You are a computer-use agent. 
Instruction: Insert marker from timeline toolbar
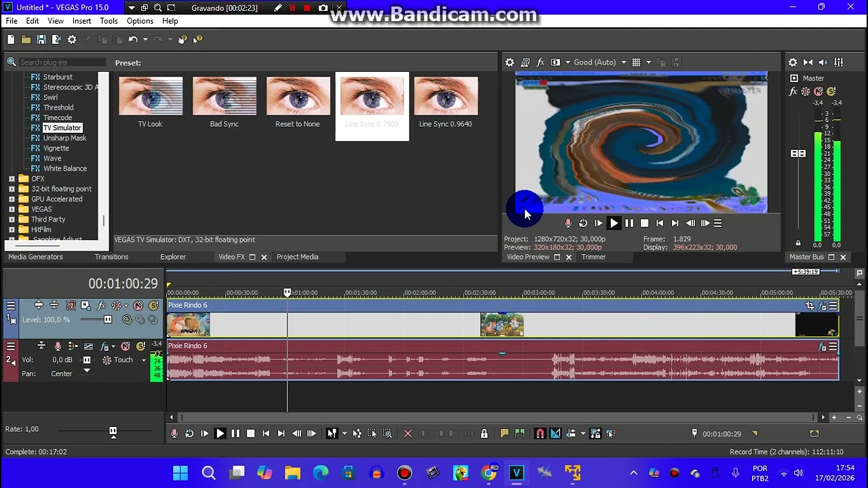click(505, 434)
